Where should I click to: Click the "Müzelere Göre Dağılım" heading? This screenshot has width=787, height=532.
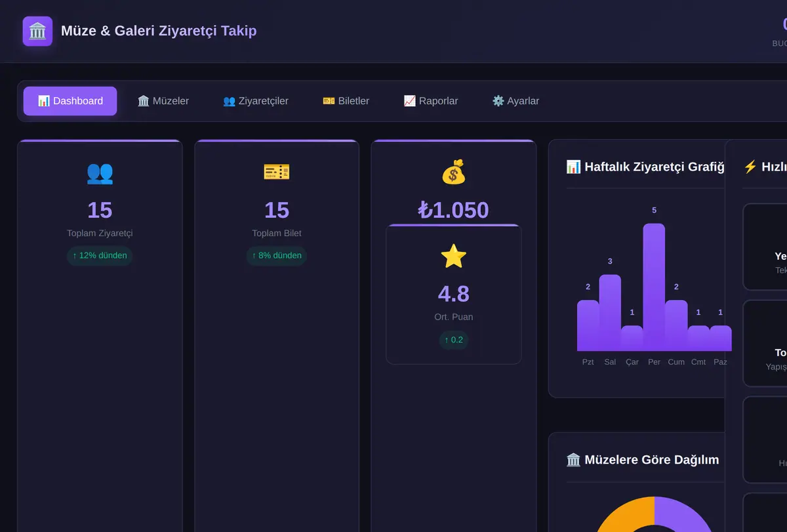[643, 460]
